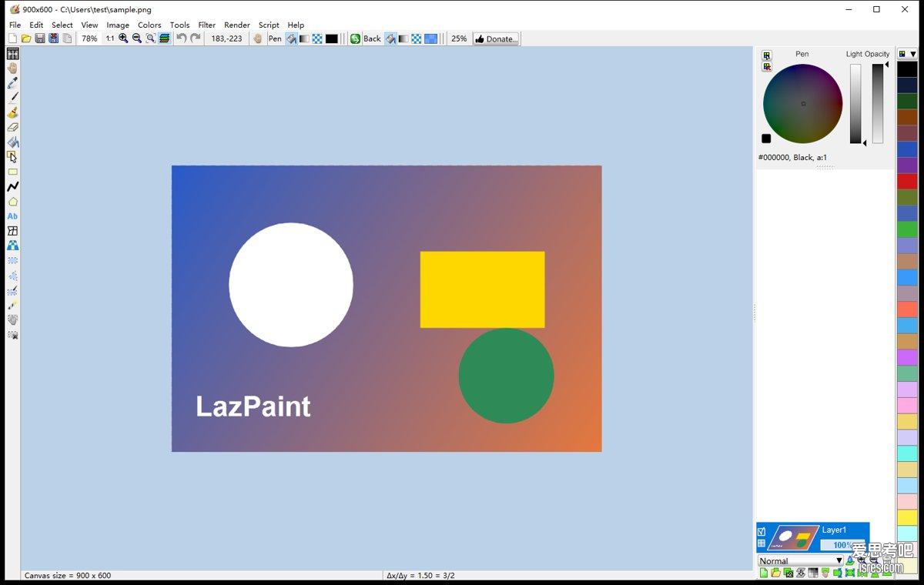Click the Back color label
The image size is (924, 585).
pos(372,38)
